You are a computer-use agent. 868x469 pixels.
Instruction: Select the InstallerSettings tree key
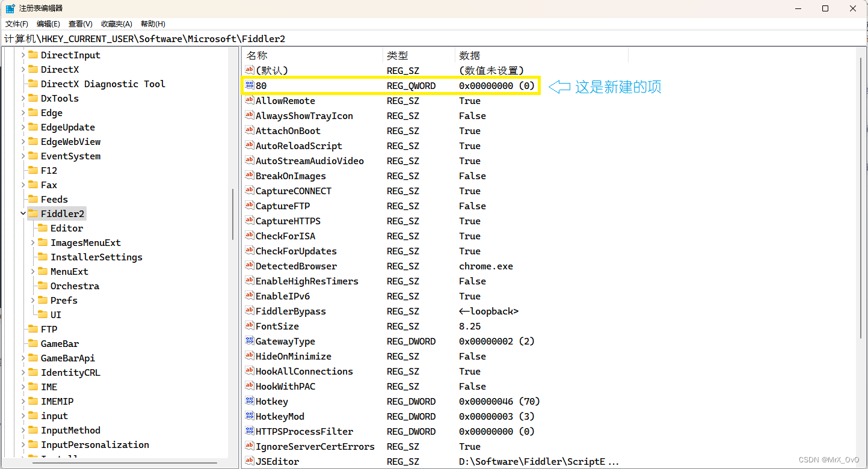click(96, 257)
